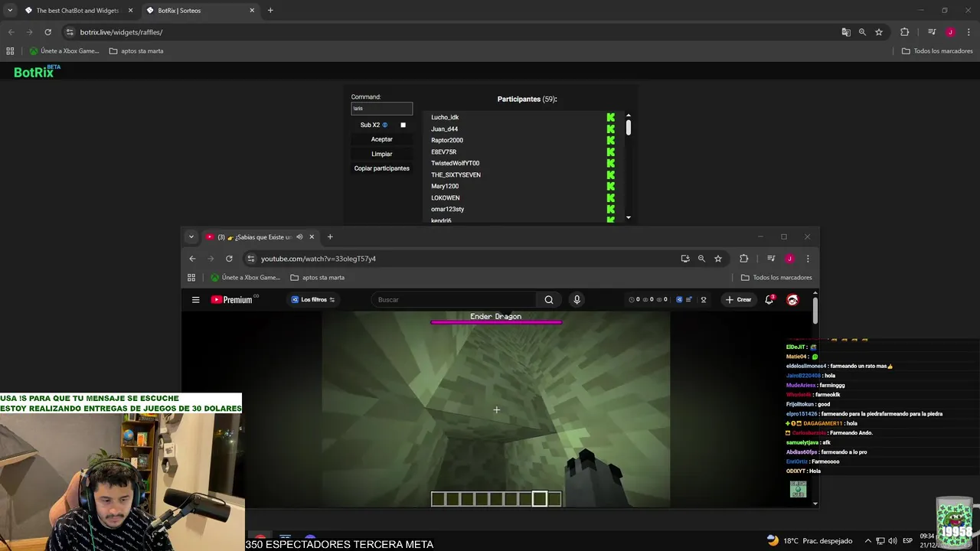The image size is (980, 551).
Task: Reload the YouTube page
Action: 229,259
